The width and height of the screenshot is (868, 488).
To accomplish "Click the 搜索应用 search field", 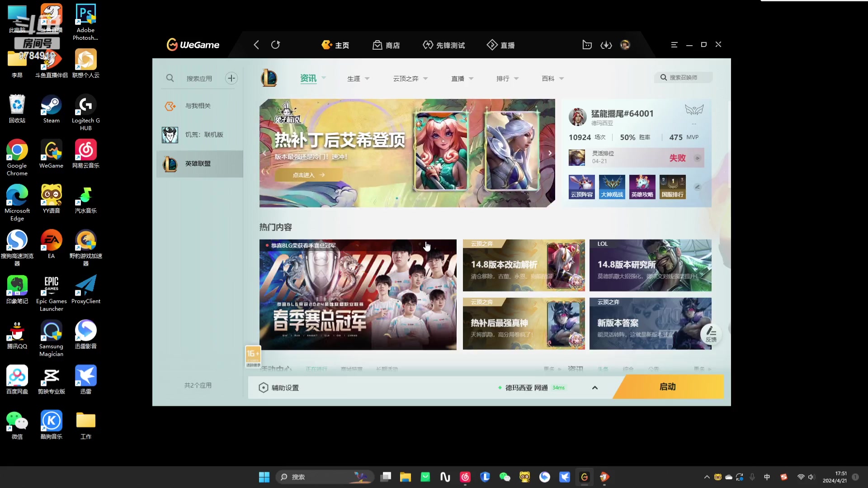I will (x=199, y=78).
